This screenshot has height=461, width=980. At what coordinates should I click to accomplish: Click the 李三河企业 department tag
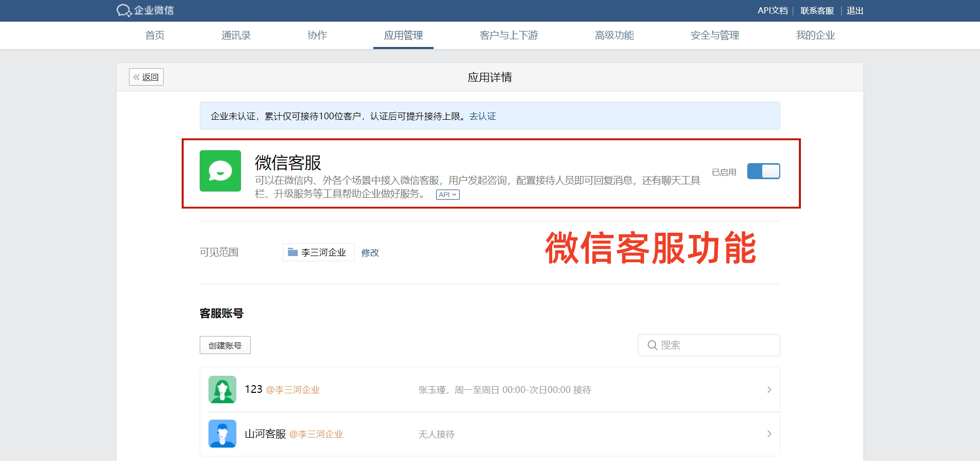pos(318,252)
